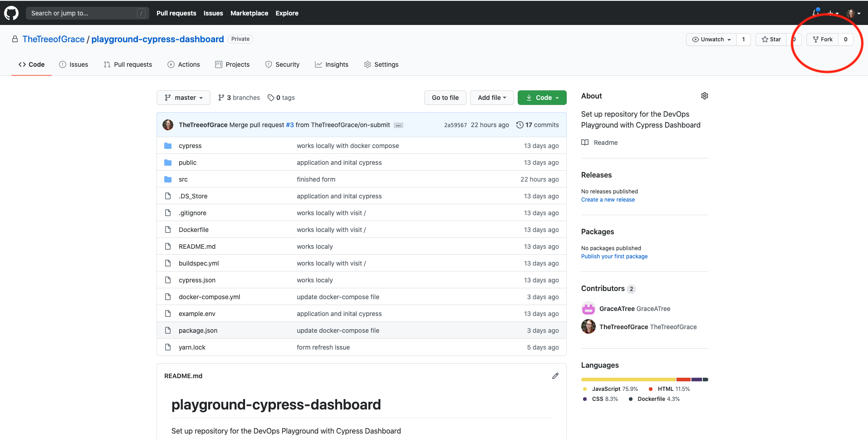Click Create a new release link

point(608,200)
